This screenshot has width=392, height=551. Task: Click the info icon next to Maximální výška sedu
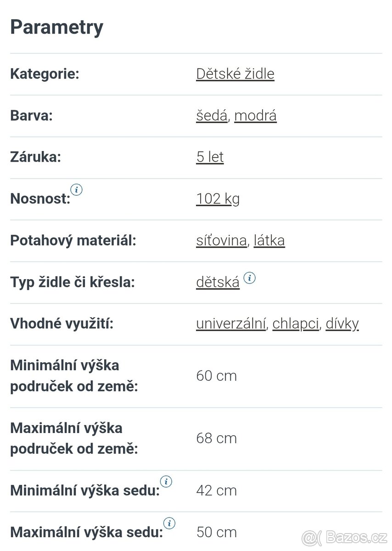[169, 523]
